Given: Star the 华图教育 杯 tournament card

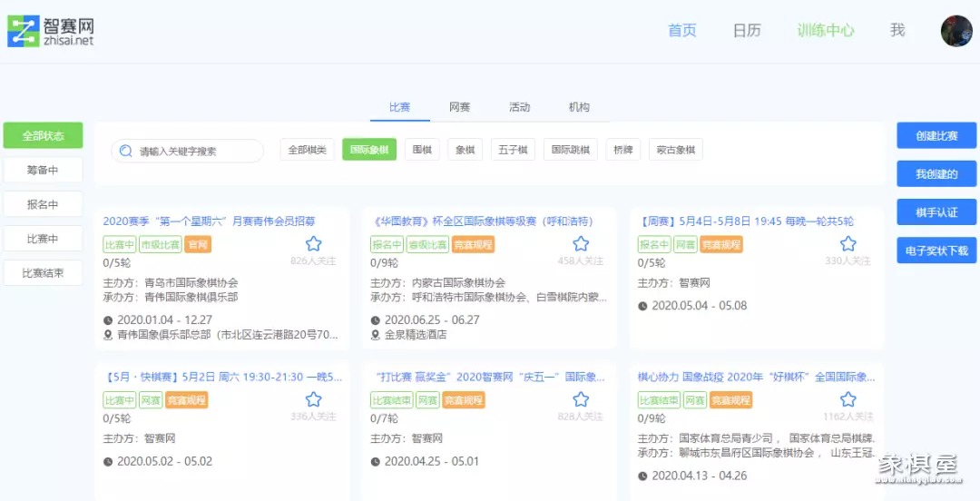Looking at the screenshot, I should 581,243.
